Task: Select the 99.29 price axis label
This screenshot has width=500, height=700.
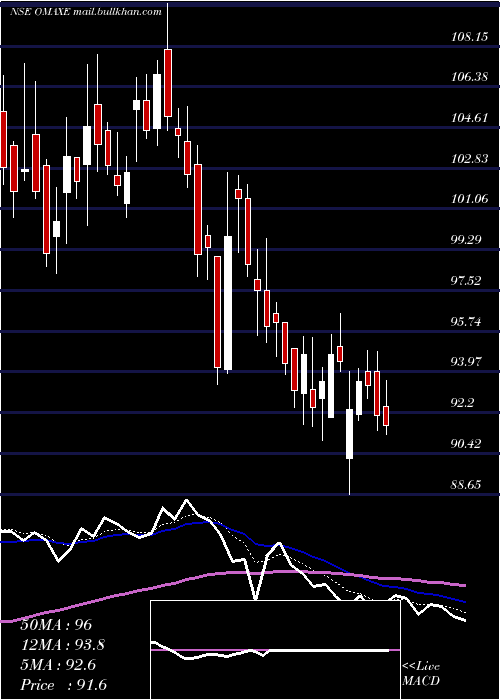Action: click(x=467, y=240)
